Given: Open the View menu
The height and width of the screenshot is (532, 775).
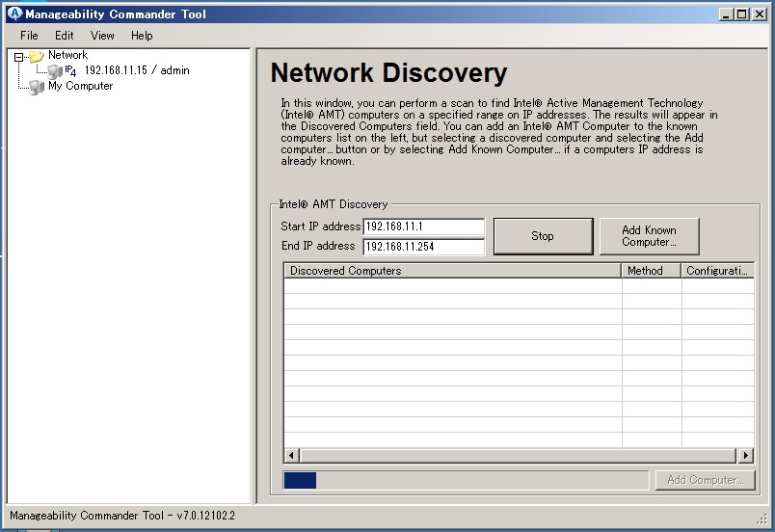Looking at the screenshot, I should [102, 36].
